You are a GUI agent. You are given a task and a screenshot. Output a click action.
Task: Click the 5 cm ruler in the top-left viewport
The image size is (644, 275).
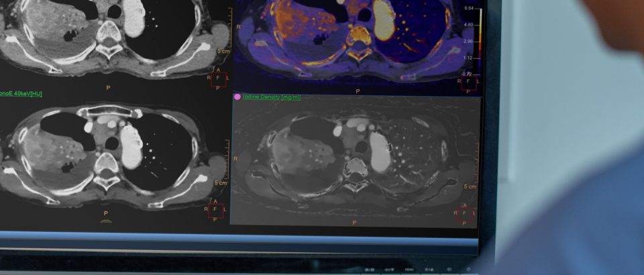pos(221,50)
